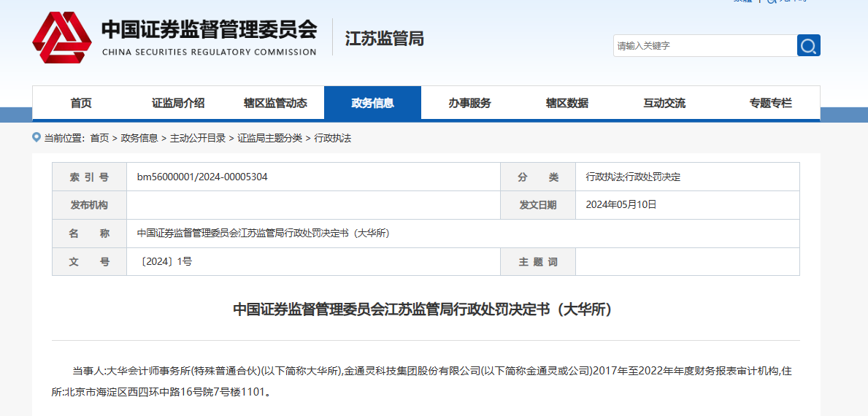The image size is (868, 416).
Task: Open 主动公开目录 breadcrumb link
Action: (198, 138)
